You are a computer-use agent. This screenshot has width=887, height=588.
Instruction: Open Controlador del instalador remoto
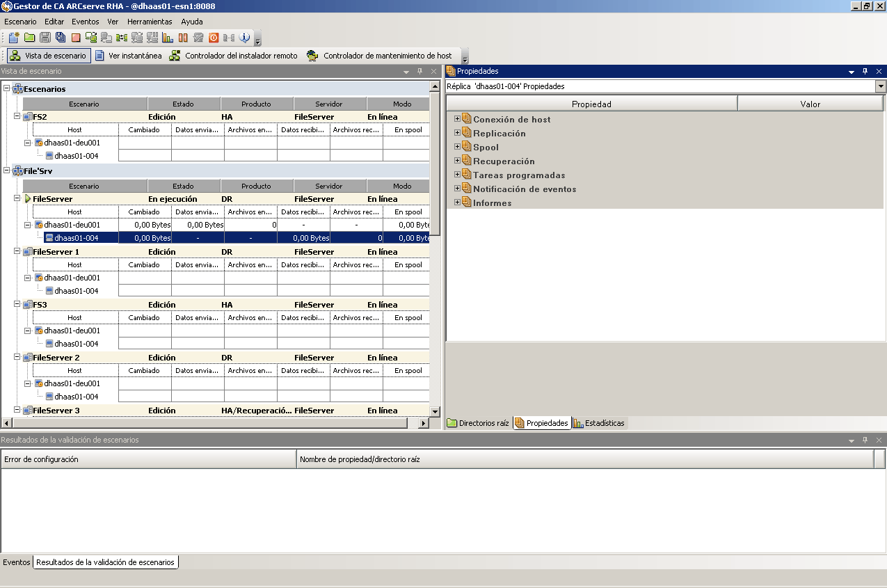coord(234,56)
